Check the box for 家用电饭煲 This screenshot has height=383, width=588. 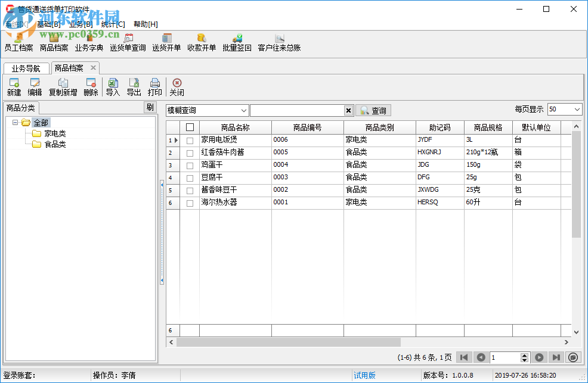190,141
